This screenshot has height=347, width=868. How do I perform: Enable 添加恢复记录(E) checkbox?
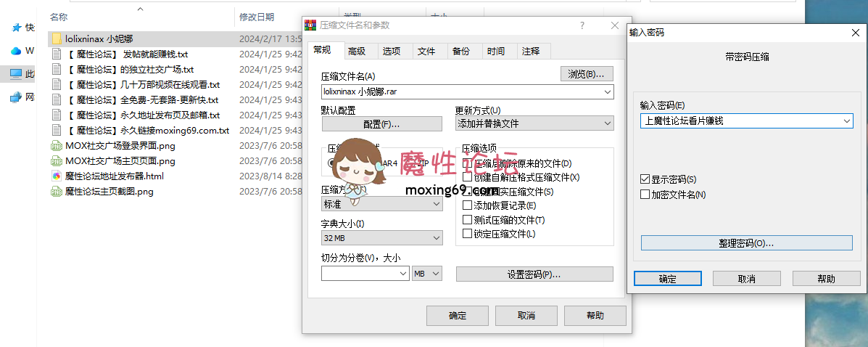click(x=467, y=205)
